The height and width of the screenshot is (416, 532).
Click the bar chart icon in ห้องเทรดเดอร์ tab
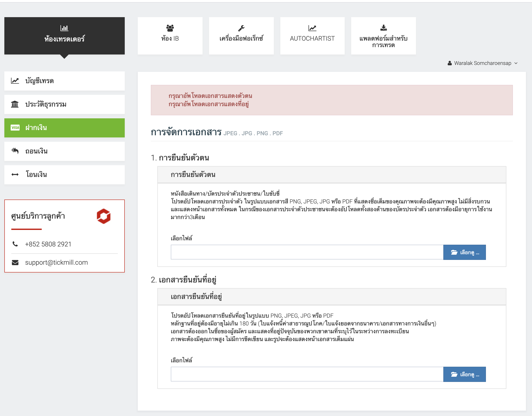point(64,28)
